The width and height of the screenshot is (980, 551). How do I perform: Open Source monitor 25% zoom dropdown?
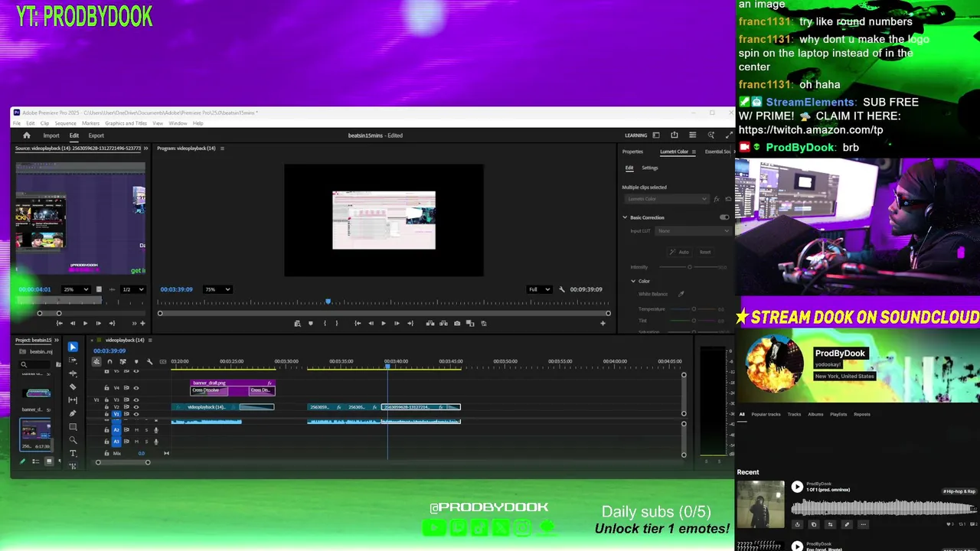coord(75,289)
